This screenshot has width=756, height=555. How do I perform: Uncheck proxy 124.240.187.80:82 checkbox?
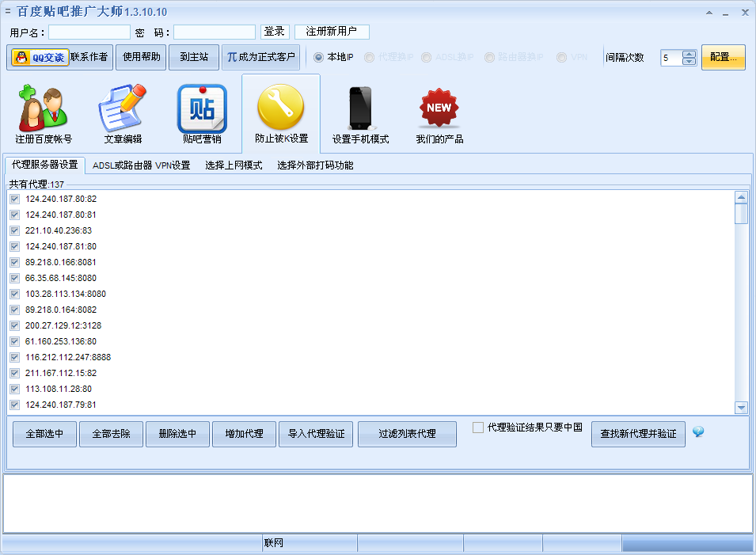coord(14,199)
